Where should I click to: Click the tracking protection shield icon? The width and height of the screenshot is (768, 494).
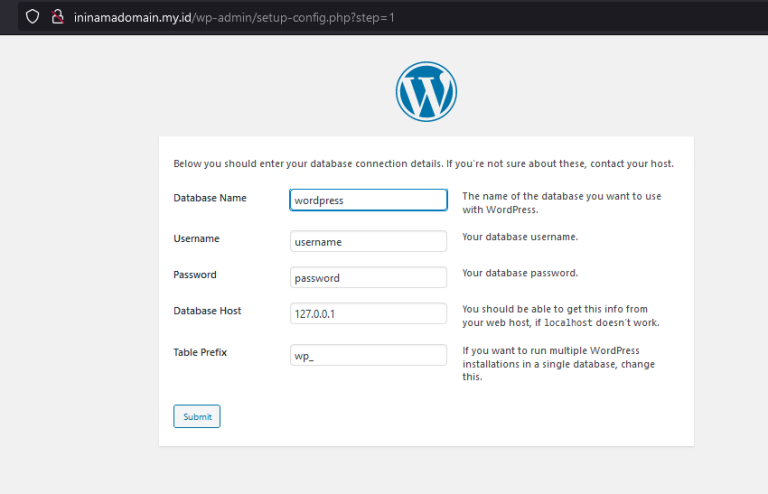(x=32, y=17)
